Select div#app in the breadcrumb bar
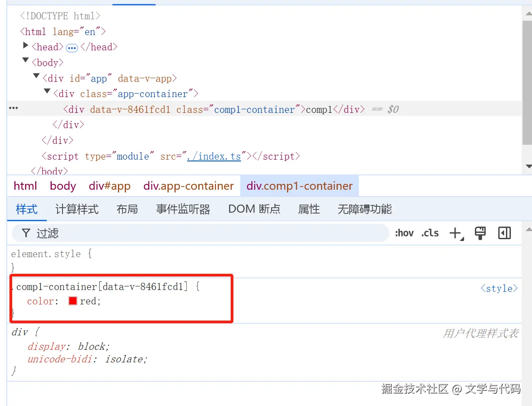The image size is (532, 406). click(x=110, y=186)
